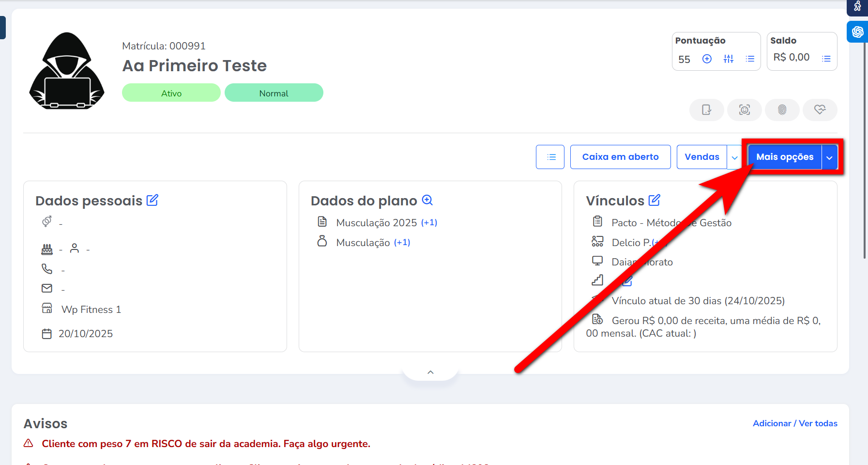Click the heart health monitor icon
868x465 pixels.
[x=820, y=110]
